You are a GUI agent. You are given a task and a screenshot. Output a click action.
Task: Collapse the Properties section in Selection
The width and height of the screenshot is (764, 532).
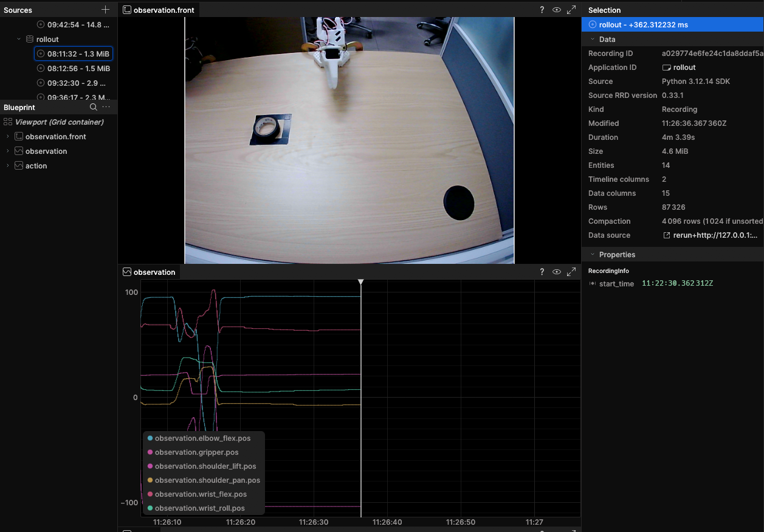[x=593, y=255]
